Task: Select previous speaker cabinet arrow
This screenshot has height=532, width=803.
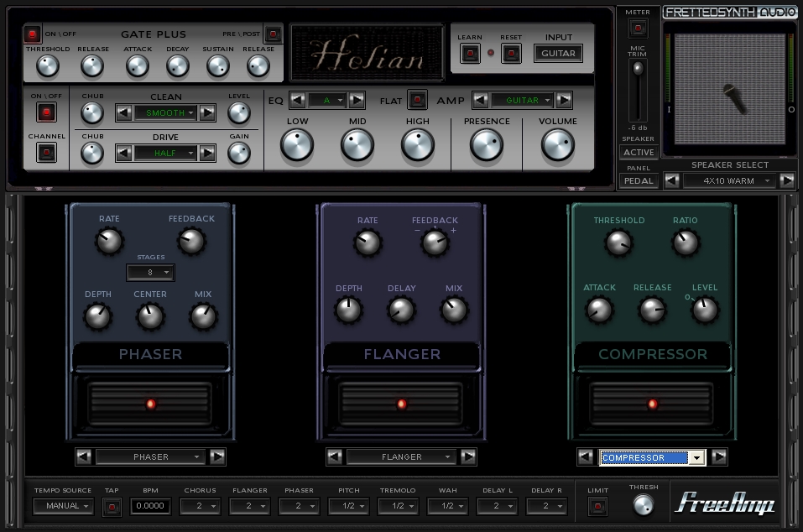Action: coord(672,180)
